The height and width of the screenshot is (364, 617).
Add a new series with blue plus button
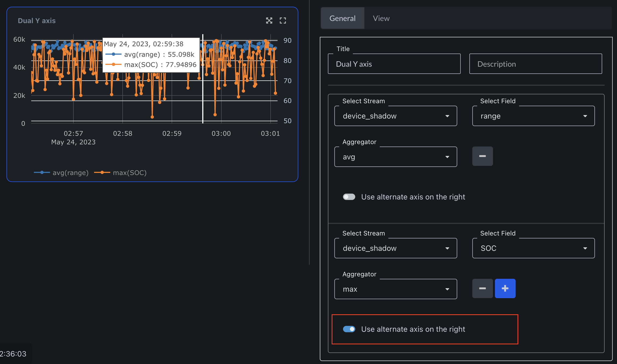click(505, 288)
